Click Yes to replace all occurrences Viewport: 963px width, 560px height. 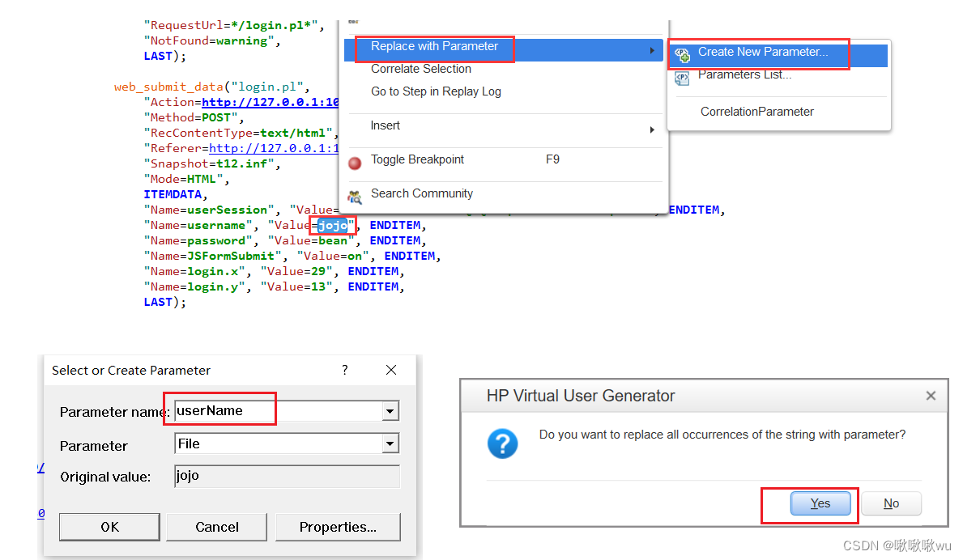click(x=820, y=503)
